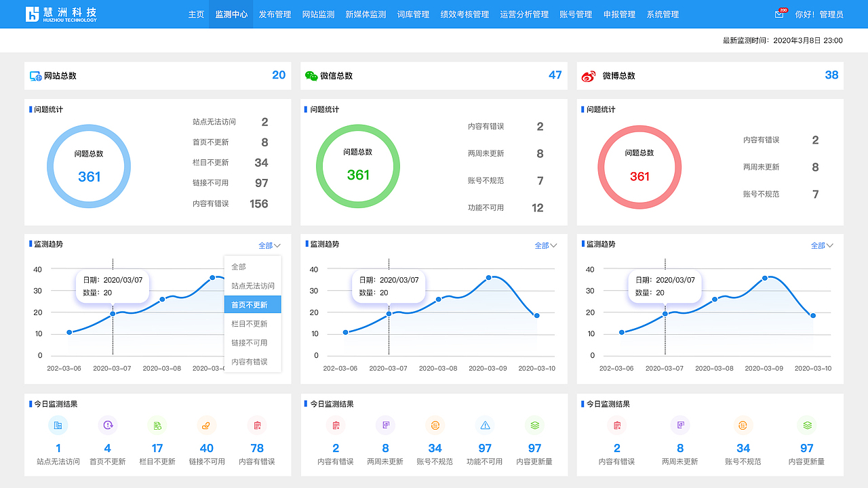Click the website blue donut problem chart
Screen dimensions: 868x488
coord(89,166)
